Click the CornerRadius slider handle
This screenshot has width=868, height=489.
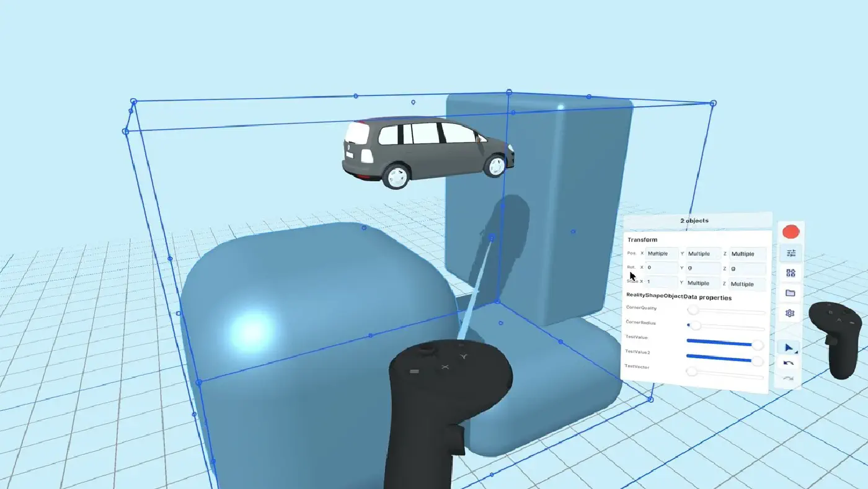tap(696, 325)
